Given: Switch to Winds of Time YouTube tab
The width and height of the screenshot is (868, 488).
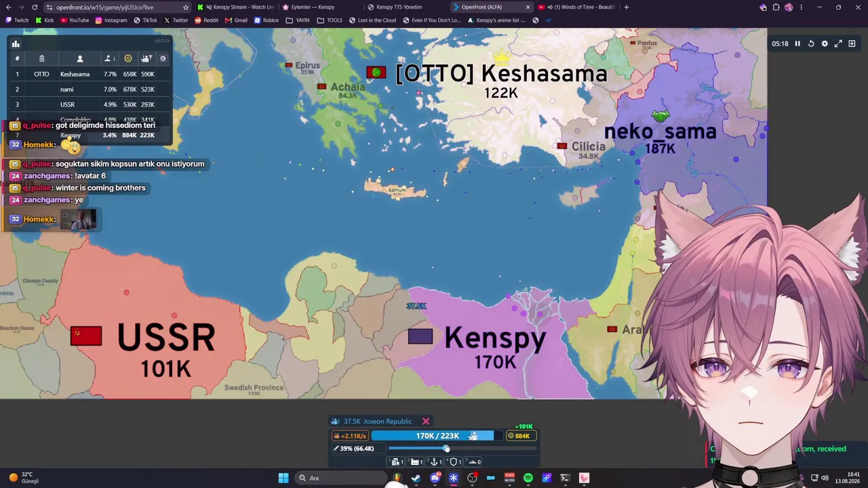Looking at the screenshot, I should [576, 7].
